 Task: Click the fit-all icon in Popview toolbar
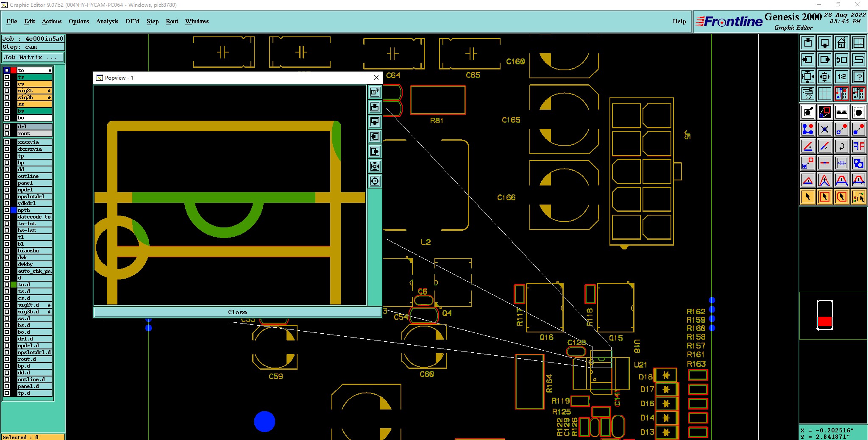[x=375, y=166]
